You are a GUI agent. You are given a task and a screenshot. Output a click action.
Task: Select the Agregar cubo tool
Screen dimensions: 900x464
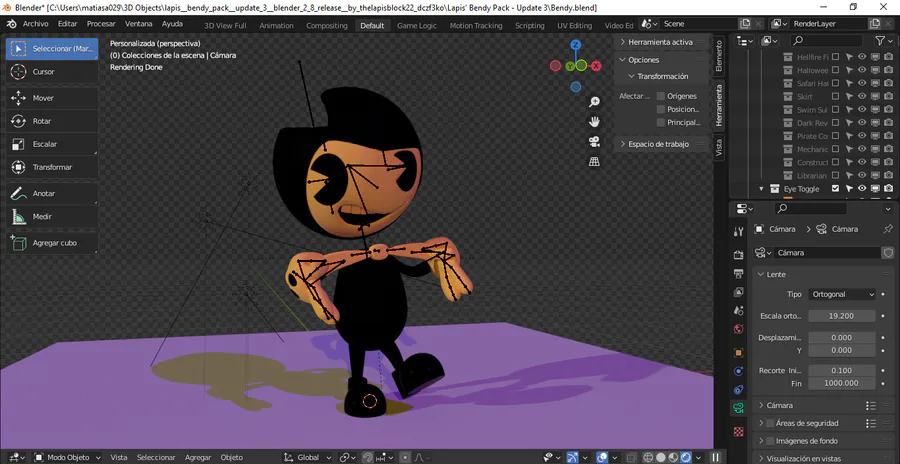(x=52, y=243)
